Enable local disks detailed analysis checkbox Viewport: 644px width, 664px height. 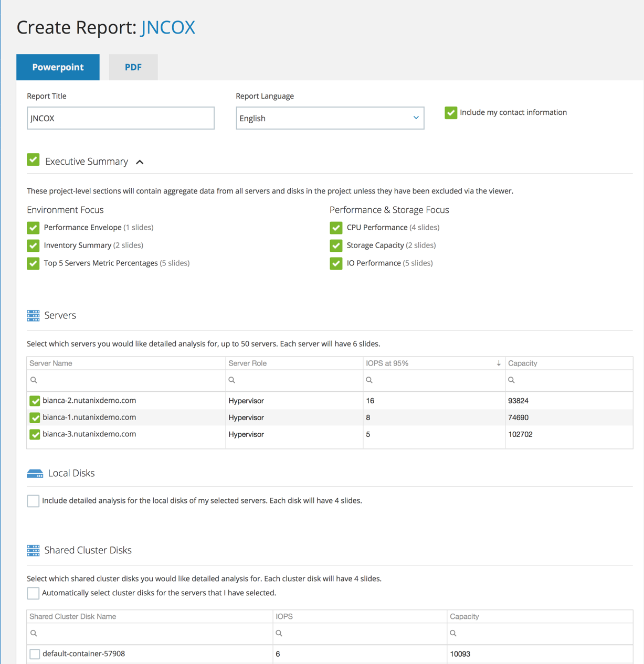(33, 501)
